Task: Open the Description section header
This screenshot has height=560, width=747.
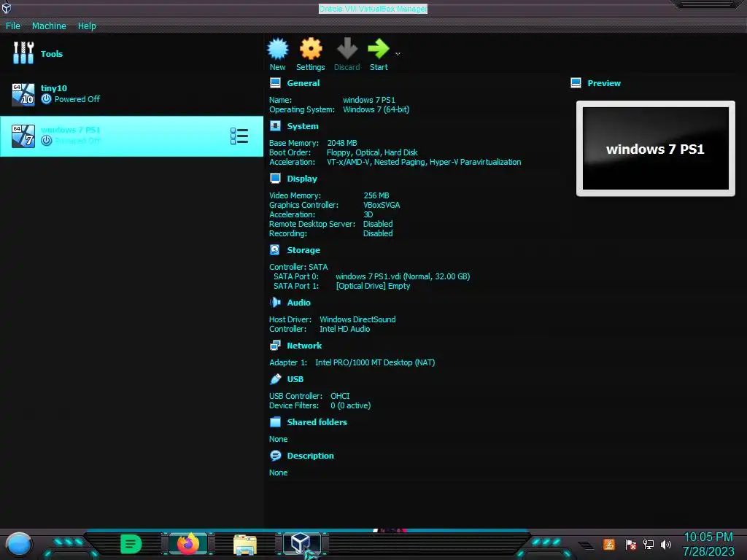Action: (310, 456)
